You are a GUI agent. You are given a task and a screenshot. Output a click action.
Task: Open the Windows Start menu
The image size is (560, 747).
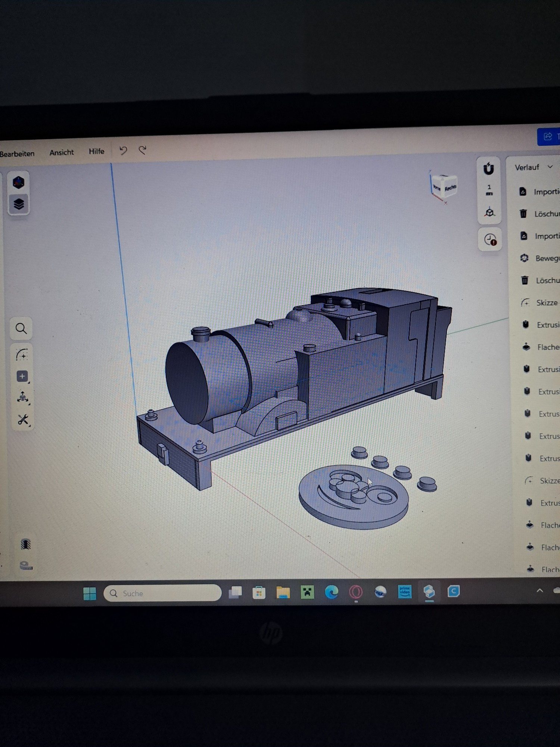click(x=90, y=593)
